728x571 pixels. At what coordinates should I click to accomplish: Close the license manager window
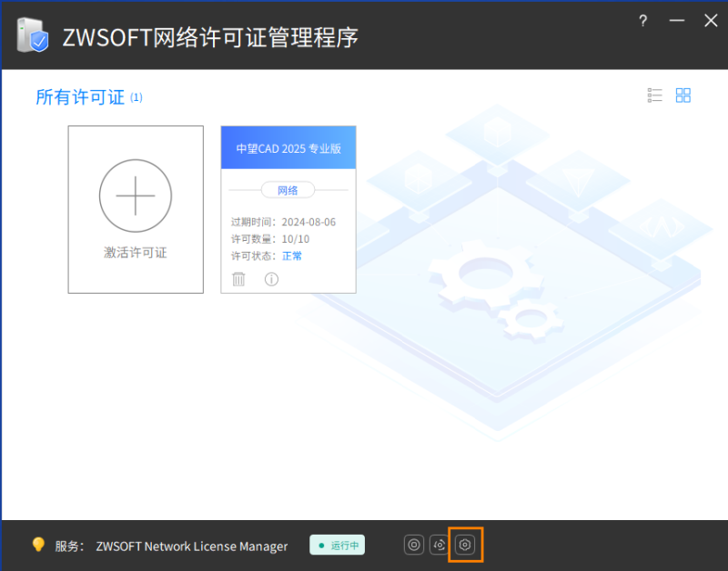coord(711,20)
